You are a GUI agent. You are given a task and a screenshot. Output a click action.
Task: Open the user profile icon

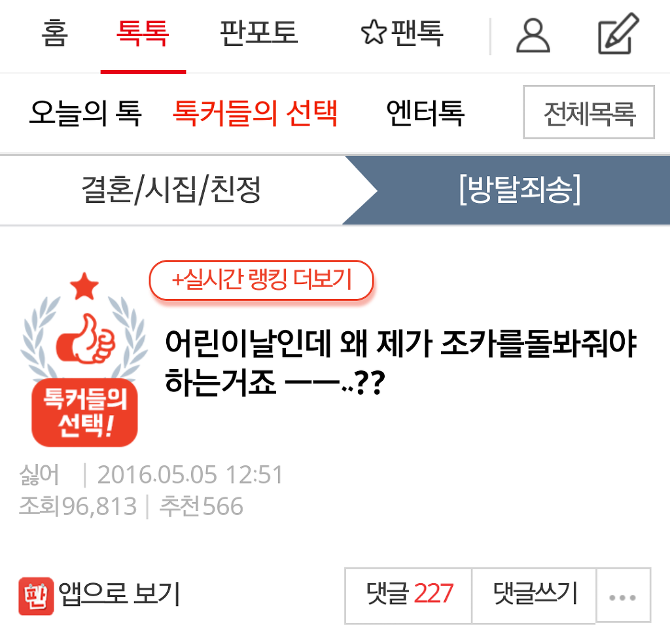click(533, 36)
